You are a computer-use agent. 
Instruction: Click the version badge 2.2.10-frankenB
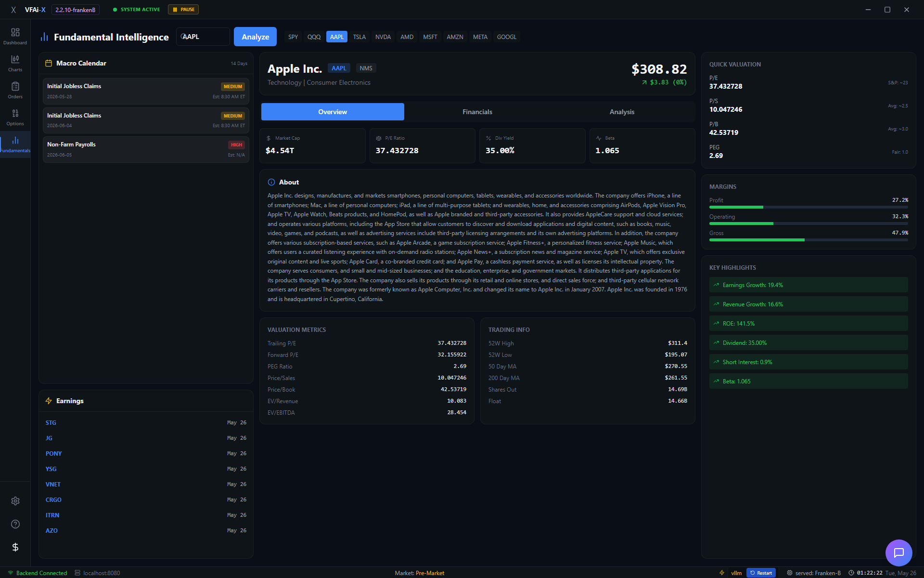point(76,10)
